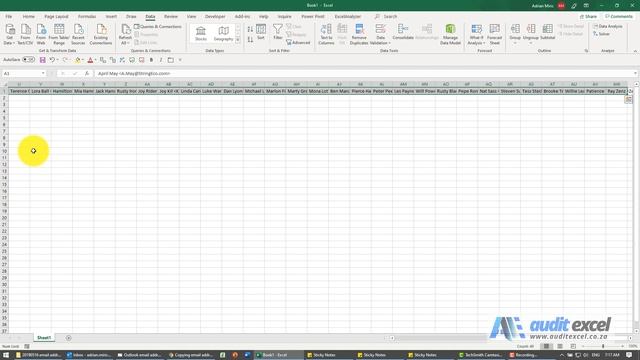This screenshot has height=360, width=640.
Task: Open Recent Sources
Action: (78, 34)
